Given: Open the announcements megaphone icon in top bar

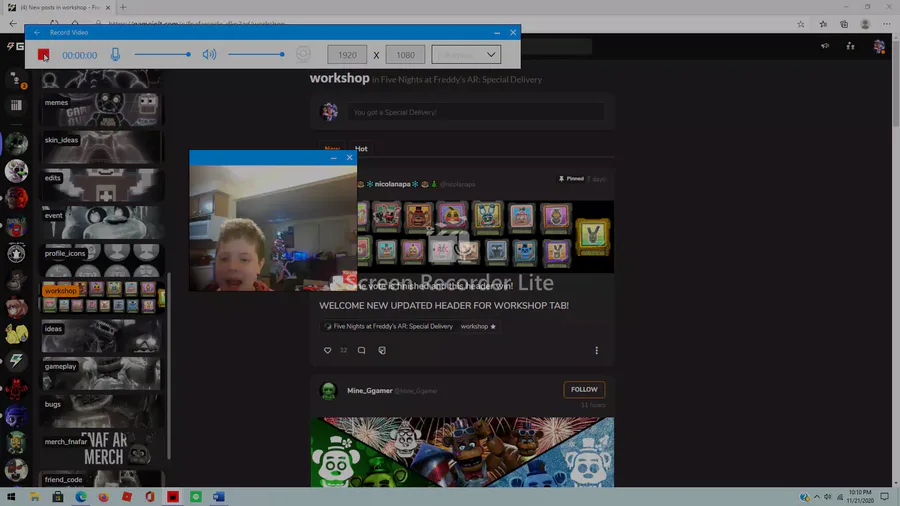Looking at the screenshot, I should pyautogui.click(x=825, y=46).
